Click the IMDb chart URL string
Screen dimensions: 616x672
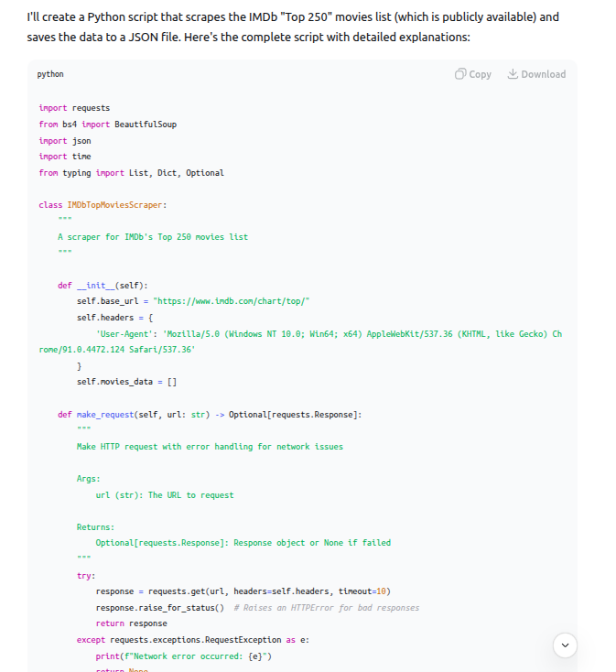(x=232, y=301)
